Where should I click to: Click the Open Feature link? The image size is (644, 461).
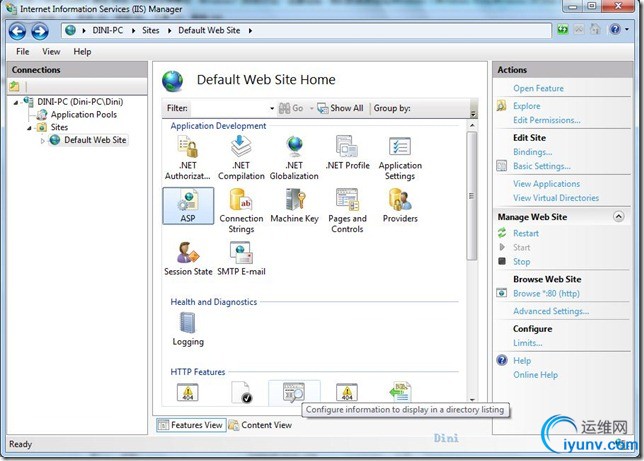538,88
